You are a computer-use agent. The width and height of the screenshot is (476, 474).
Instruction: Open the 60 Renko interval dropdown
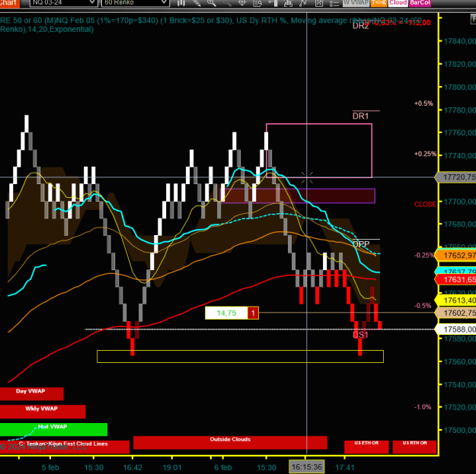click(x=135, y=2)
